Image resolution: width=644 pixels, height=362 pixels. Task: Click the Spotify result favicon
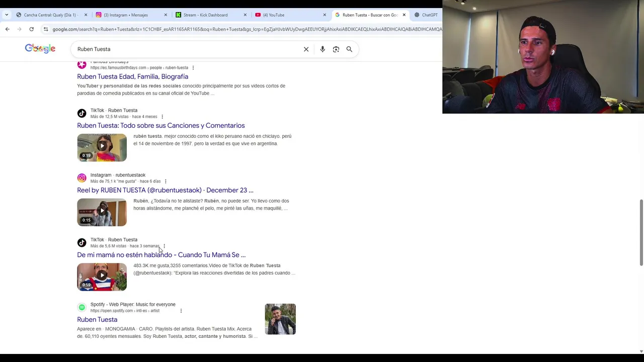click(82, 307)
